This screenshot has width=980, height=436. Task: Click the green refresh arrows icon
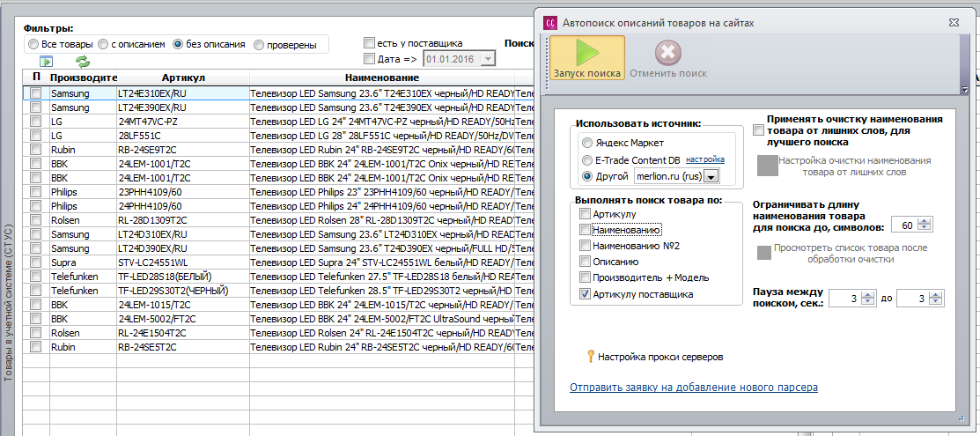tap(83, 62)
